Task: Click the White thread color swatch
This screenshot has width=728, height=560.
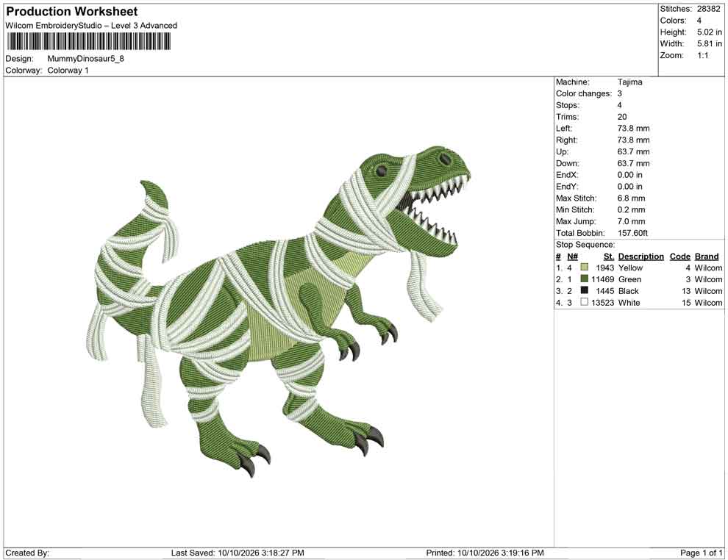Action: [x=584, y=302]
